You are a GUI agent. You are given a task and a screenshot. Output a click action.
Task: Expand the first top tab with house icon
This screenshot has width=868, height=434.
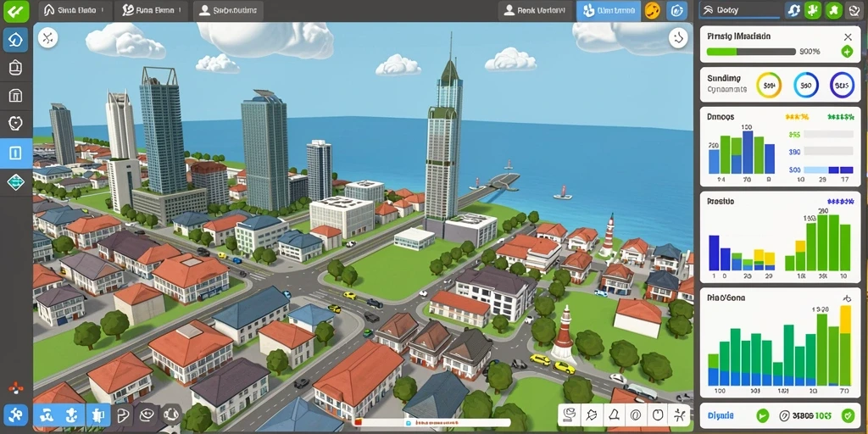pyautogui.click(x=75, y=10)
